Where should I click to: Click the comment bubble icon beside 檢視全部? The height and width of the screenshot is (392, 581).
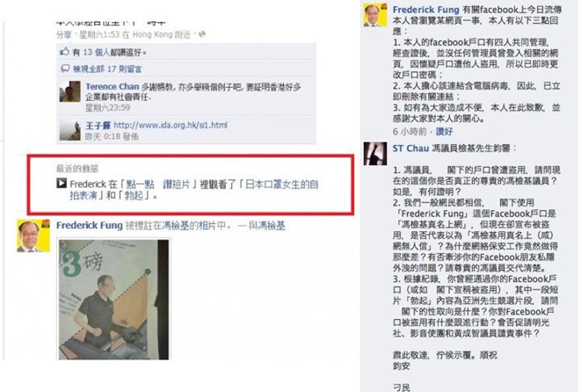tap(65, 69)
